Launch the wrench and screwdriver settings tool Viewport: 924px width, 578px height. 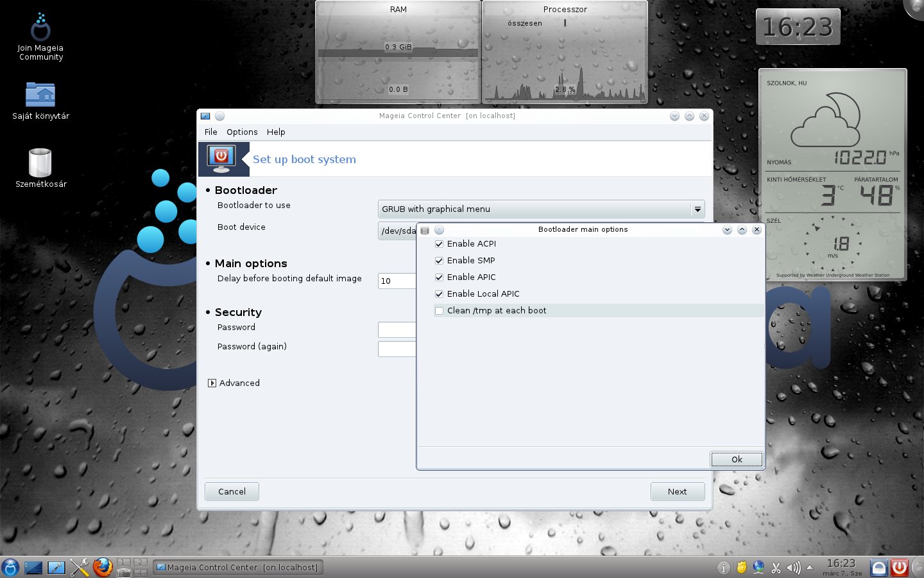pyautogui.click(x=80, y=567)
